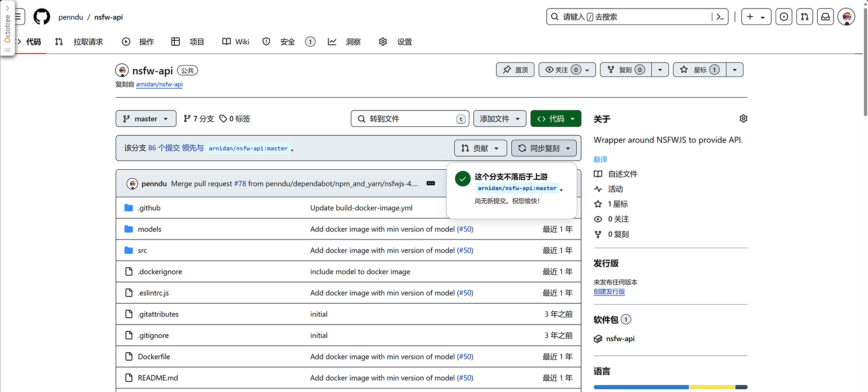This screenshot has width=868, height=392.
Task: Switch to the 项目 projects tab
Action: pos(188,42)
